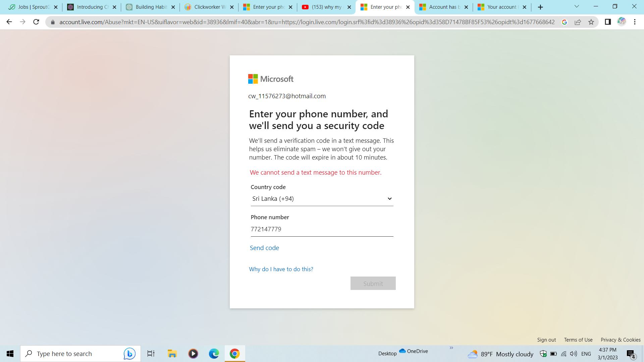
Task: Click the Microsoft logo
Action: coord(271,79)
